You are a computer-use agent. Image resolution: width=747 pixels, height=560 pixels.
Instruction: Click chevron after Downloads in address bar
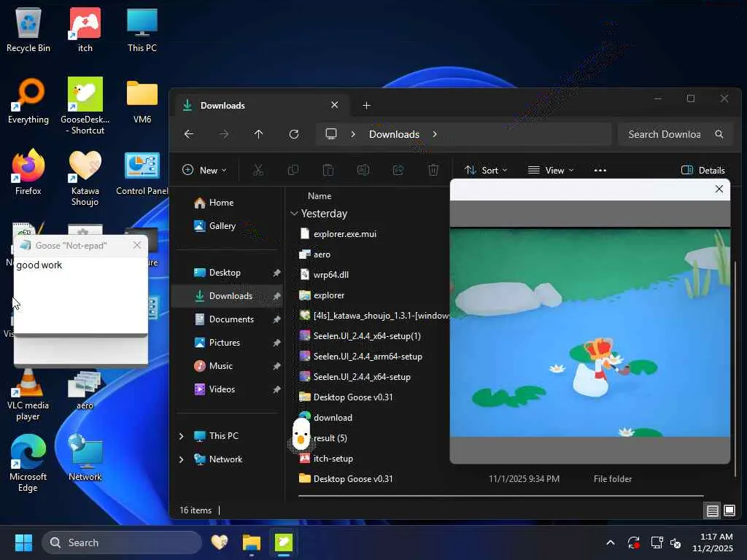coord(435,134)
